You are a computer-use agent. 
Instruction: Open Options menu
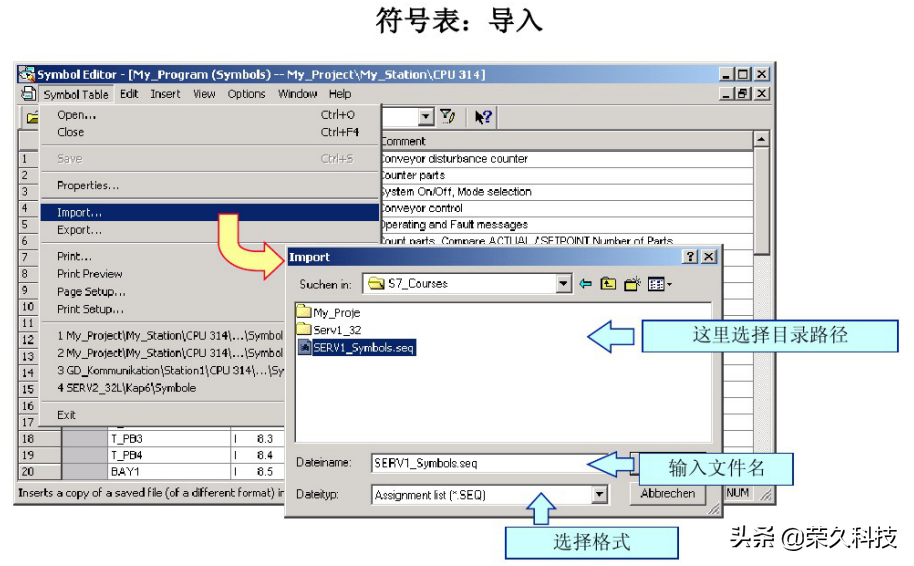246,94
